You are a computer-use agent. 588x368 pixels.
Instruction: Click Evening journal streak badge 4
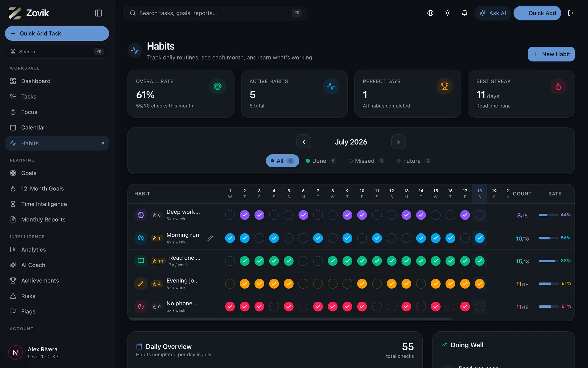click(x=157, y=284)
